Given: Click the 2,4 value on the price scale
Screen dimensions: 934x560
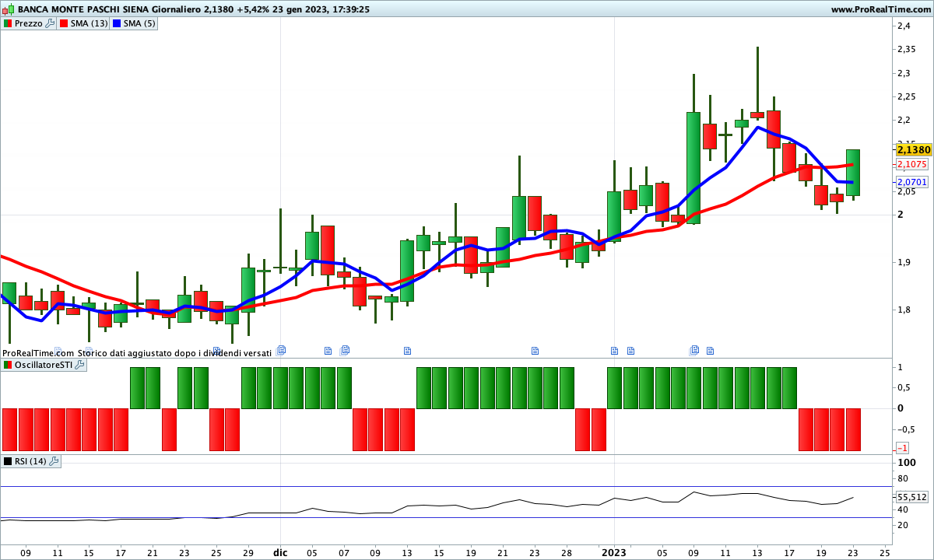Looking at the screenshot, I should point(904,26).
